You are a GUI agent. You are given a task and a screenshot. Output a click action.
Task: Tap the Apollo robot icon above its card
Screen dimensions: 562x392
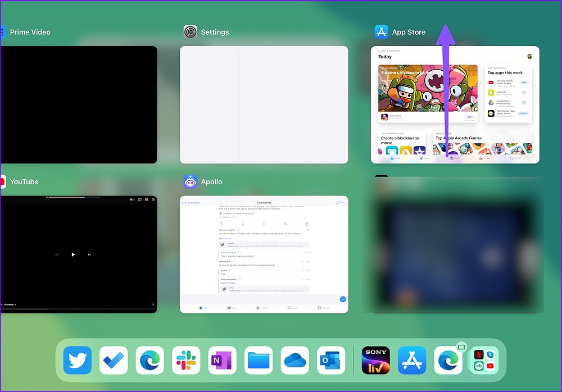191,181
